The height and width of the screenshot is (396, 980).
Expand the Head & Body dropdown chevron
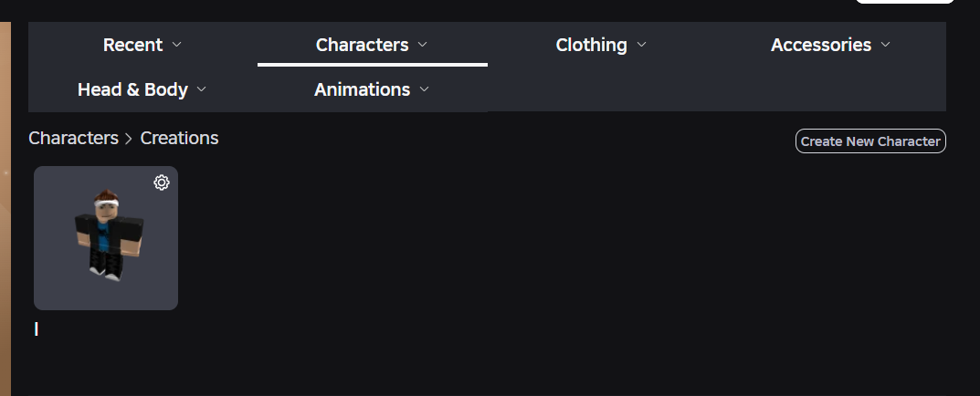tap(202, 89)
